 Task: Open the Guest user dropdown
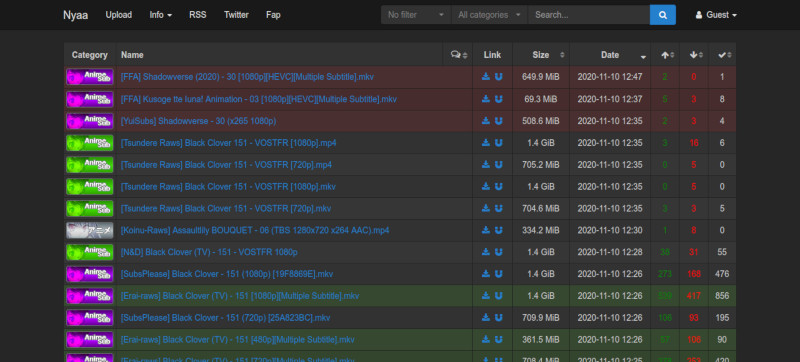(716, 15)
